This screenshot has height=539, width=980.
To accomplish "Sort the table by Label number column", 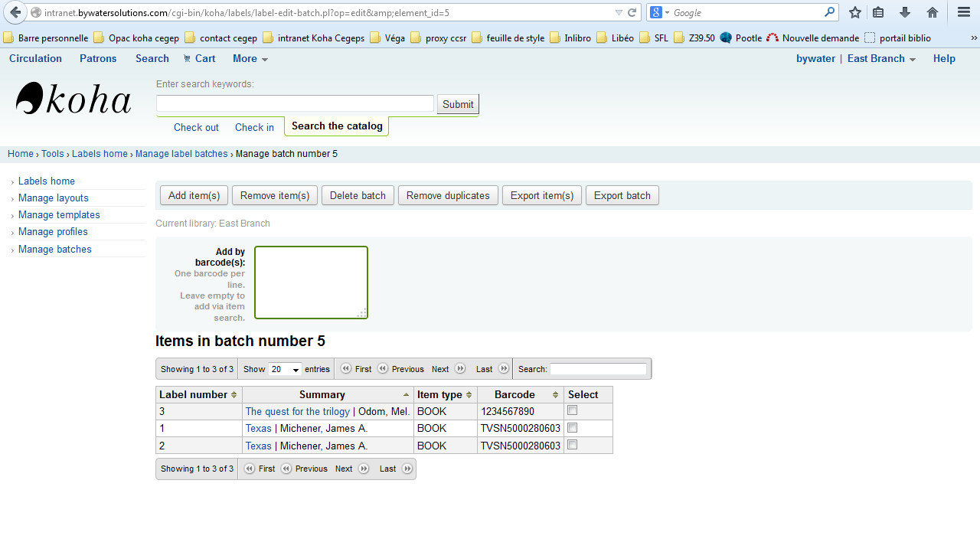I will click(198, 395).
